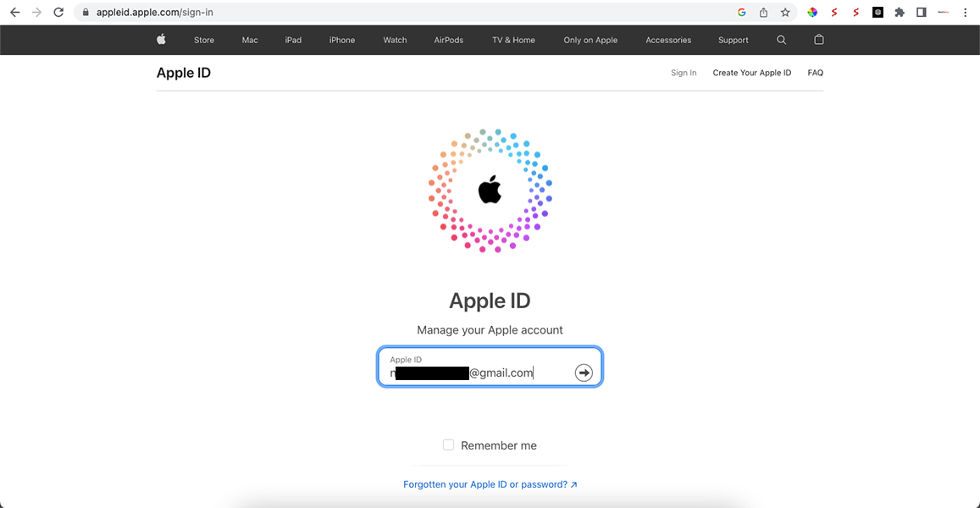The image size is (980, 508).
Task: Submit Apple ID with arrow button
Action: point(584,373)
